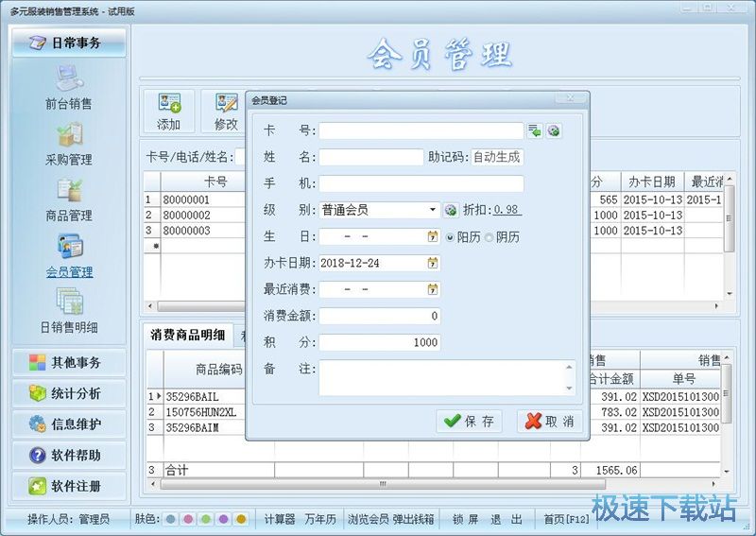Click the 手机 input field
The image size is (756, 536).
pos(421,183)
